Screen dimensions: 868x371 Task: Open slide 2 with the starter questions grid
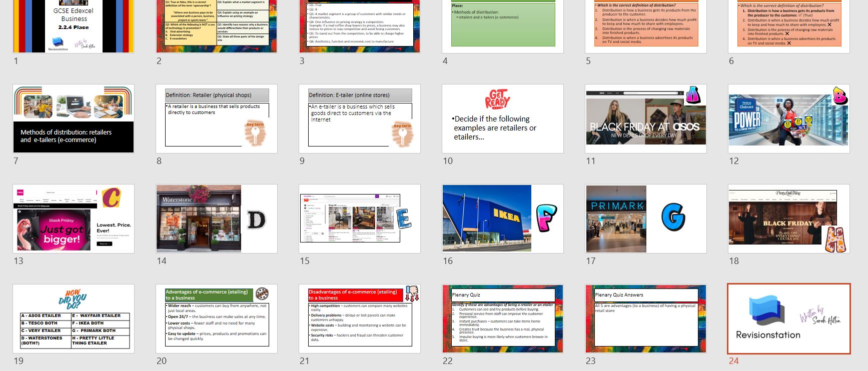[217, 26]
